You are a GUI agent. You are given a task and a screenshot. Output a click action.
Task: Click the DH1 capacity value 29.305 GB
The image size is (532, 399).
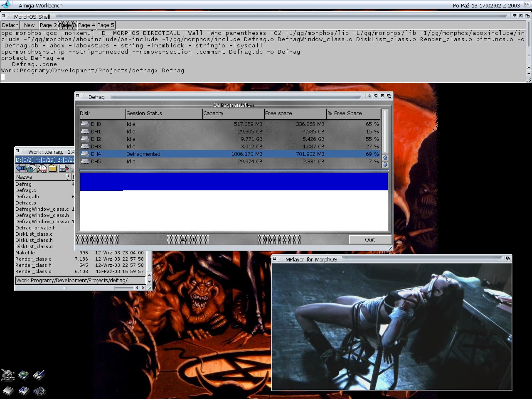point(250,131)
